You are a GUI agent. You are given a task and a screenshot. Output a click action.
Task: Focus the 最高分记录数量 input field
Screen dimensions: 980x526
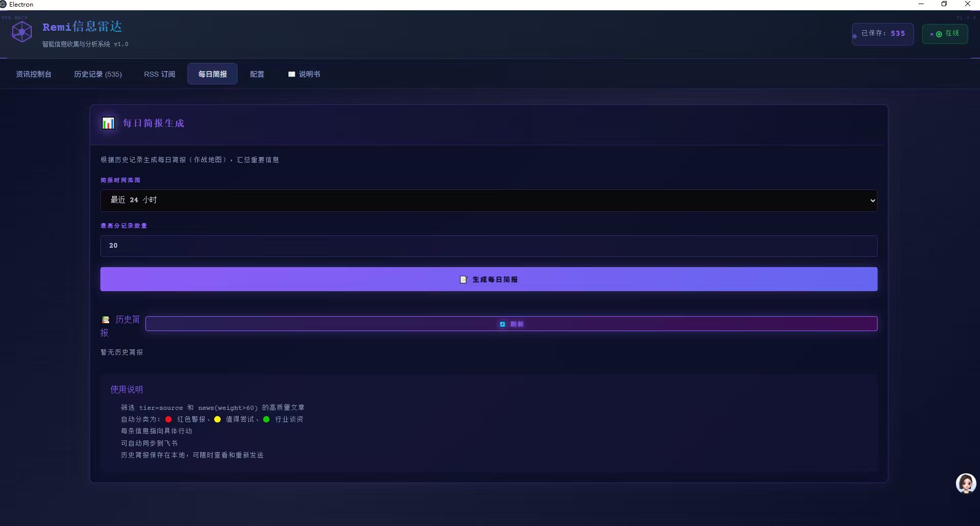[488, 246]
